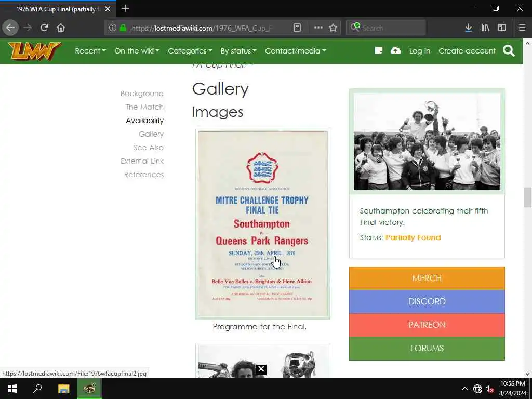Jump to the Availability section
This screenshot has height=399, width=532.
144,121
